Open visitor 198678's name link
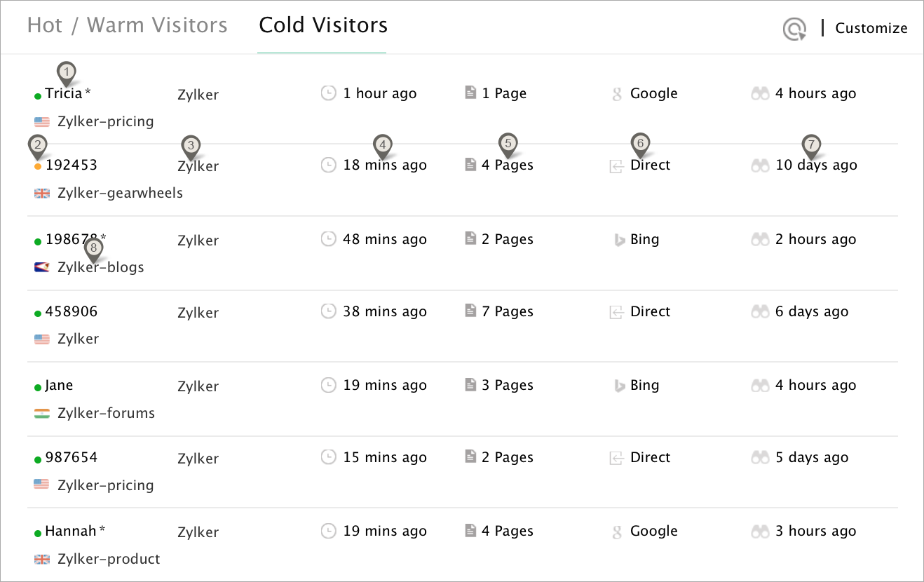 click(72, 240)
